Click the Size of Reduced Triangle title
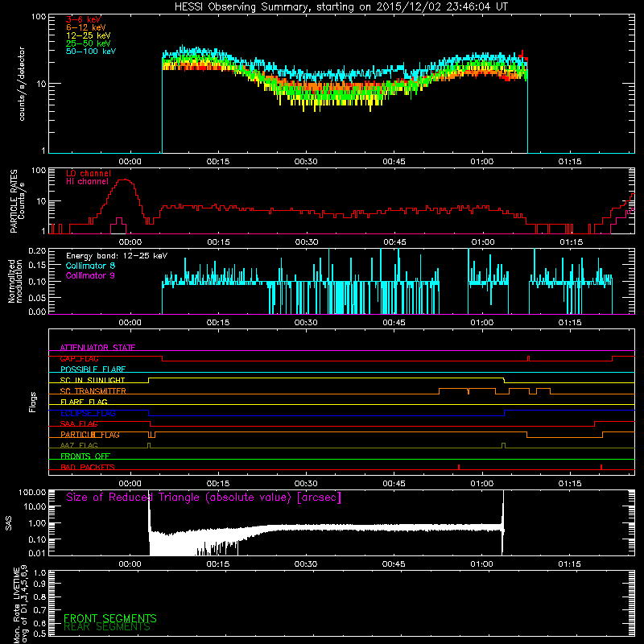This screenshot has height=644, width=644. tap(204, 497)
